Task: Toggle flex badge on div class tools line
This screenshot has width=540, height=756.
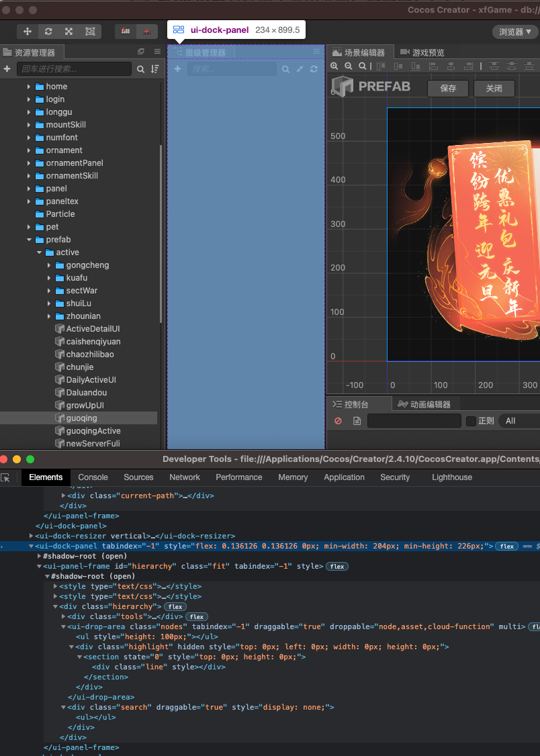Action: coord(197,616)
